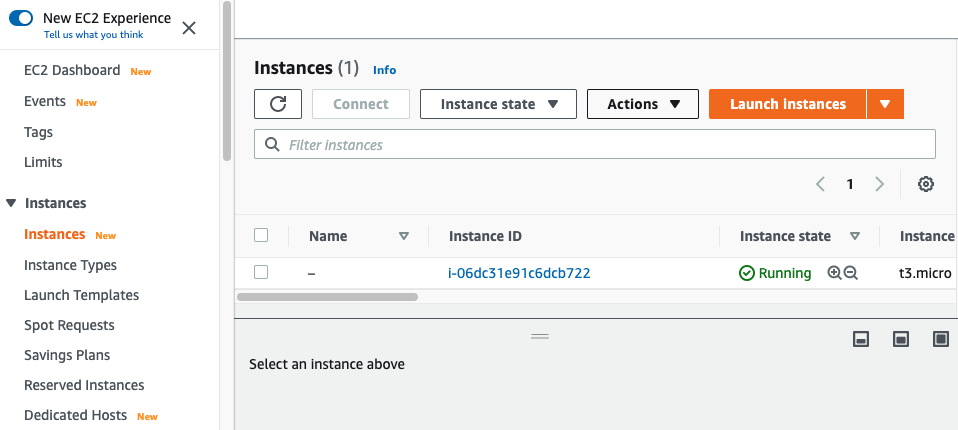958x430 pixels.
Task: Open the Actions dropdown menu
Action: tap(643, 104)
